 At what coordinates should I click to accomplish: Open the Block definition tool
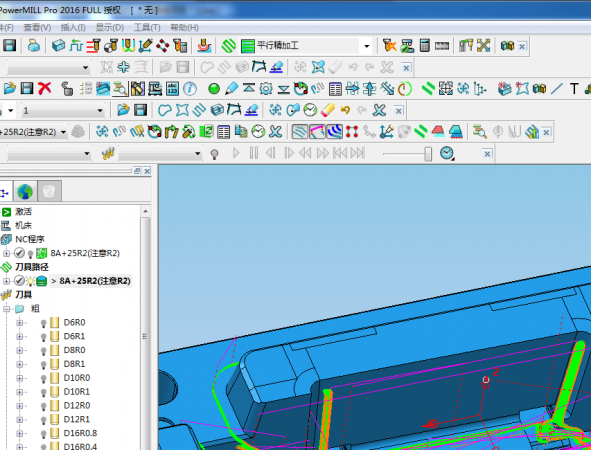pyautogui.click(x=58, y=46)
